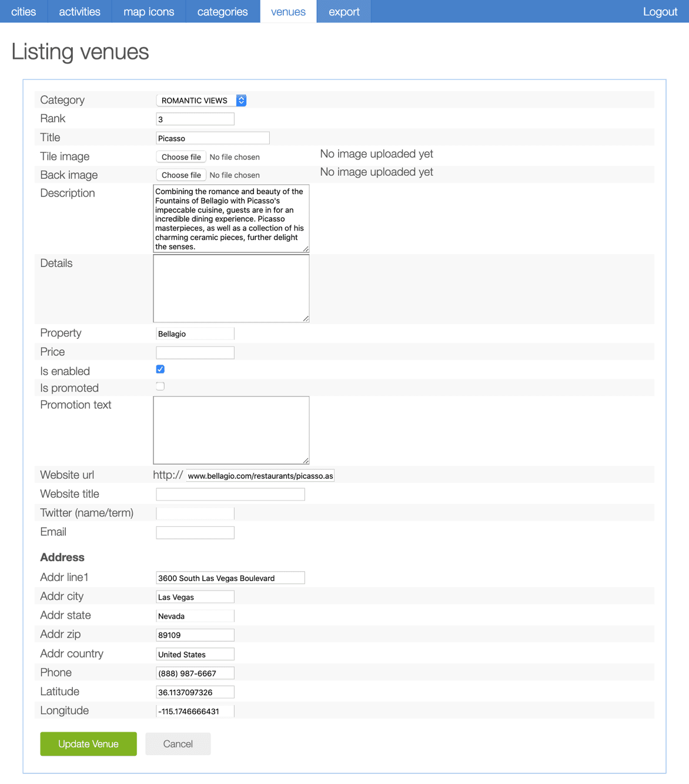Open the categories tab
Screen dimensions: 689x784
click(222, 12)
